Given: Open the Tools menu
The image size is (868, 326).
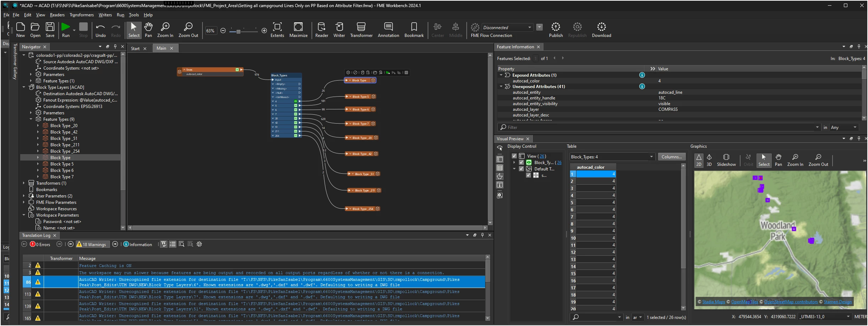Looking at the screenshot, I should pyautogui.click(x=134, y=15).
